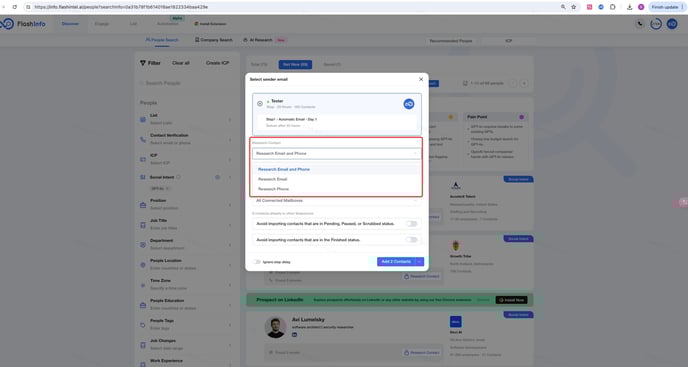Open the Discover top navigation tab
The height and width of the screenshot is (367, 688).
click(x=70, y=24)
